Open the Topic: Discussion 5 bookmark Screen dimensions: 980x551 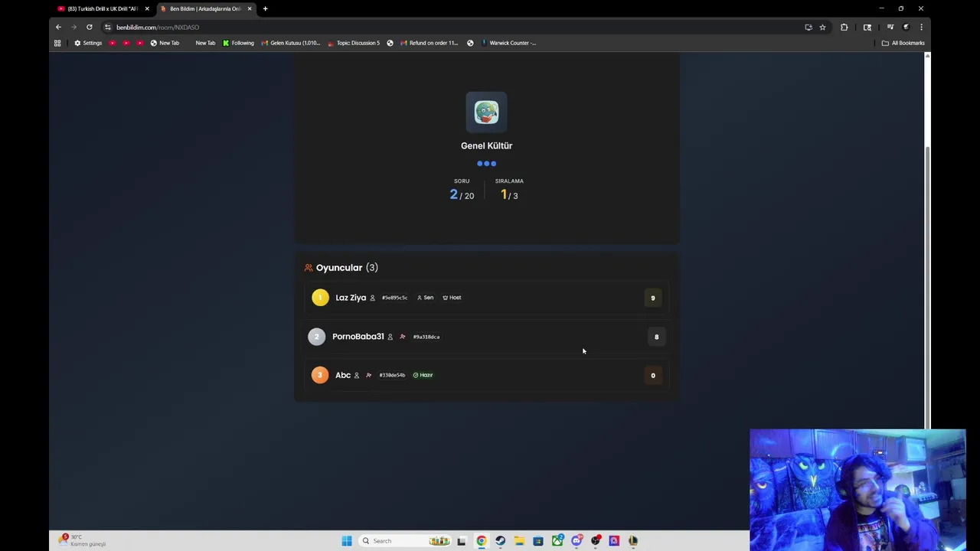click(x=354, y=43)
